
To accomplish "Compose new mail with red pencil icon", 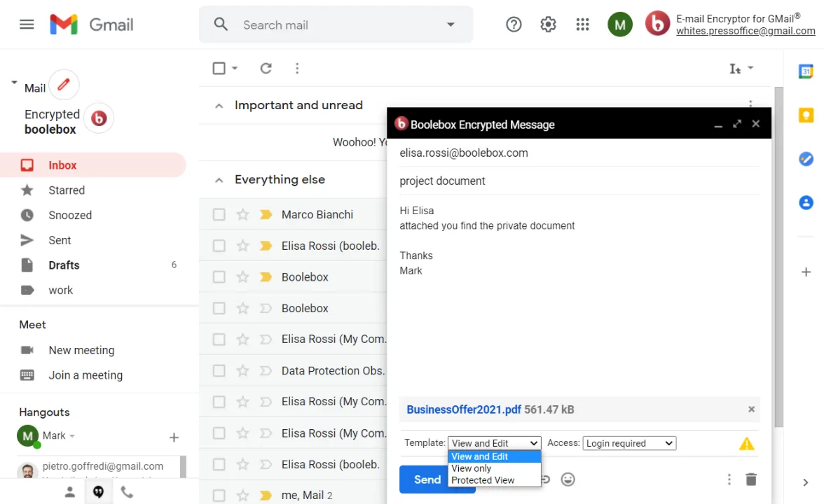I will (64, 85).
